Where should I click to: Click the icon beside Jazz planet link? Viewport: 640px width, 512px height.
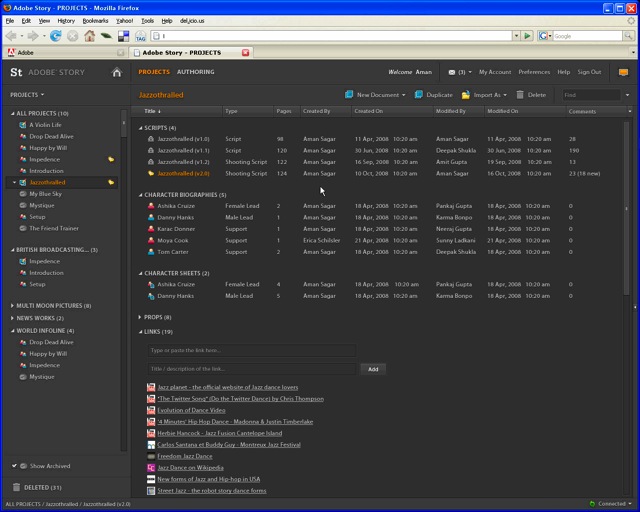pos(151,387)
